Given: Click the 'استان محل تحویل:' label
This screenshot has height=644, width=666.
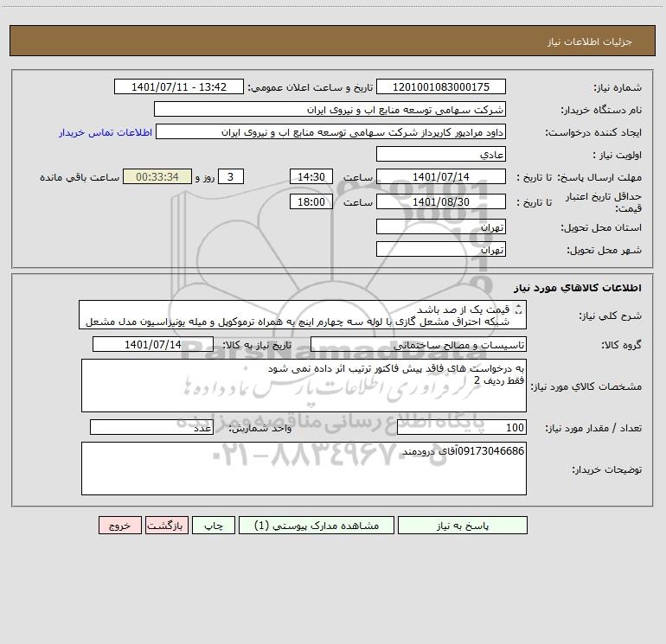Looking at the screenshot, I should (x=601, y=227).
